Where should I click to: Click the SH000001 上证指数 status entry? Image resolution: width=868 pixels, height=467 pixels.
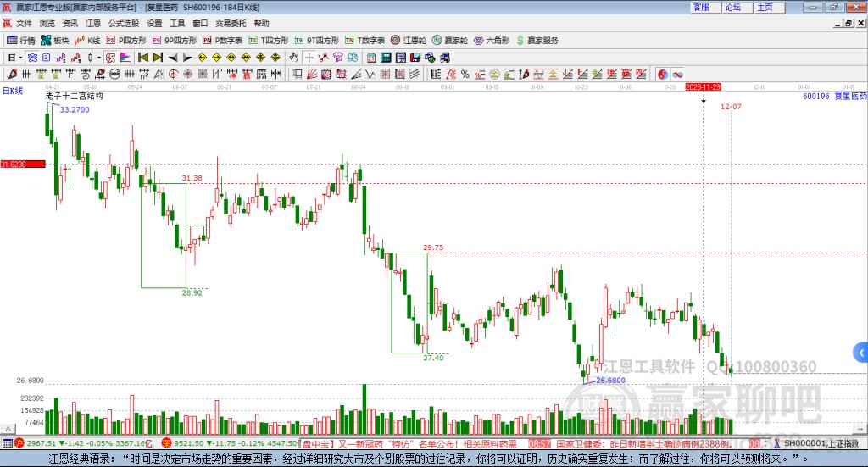point(817,443)
